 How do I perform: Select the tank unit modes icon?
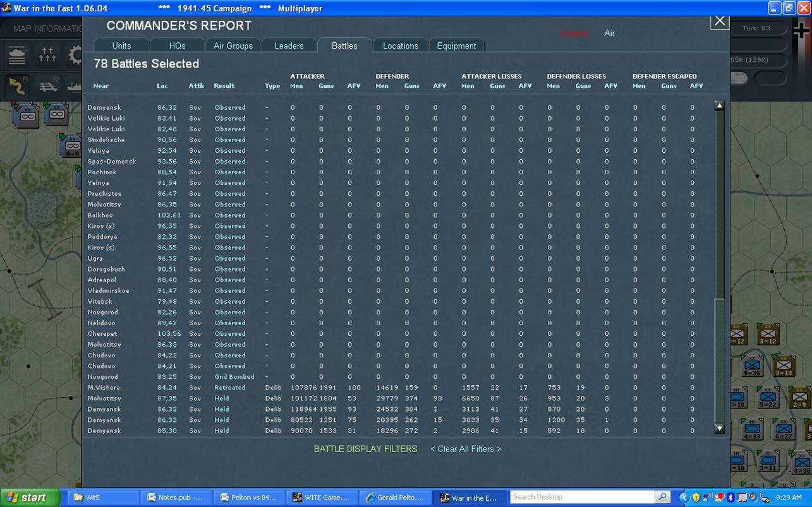(x=18, y=56)
